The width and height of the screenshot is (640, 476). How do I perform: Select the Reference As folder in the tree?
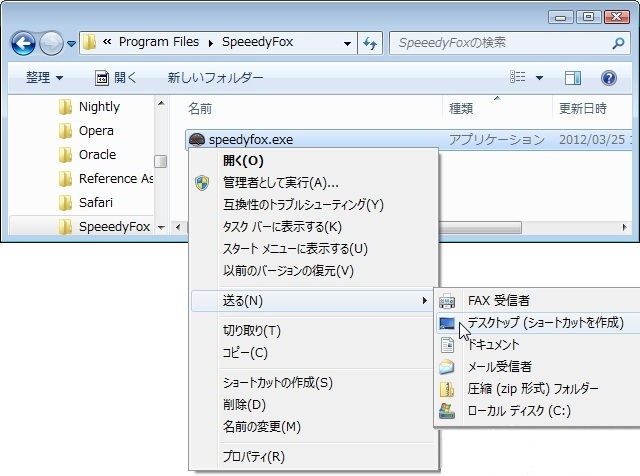(105, 179)
